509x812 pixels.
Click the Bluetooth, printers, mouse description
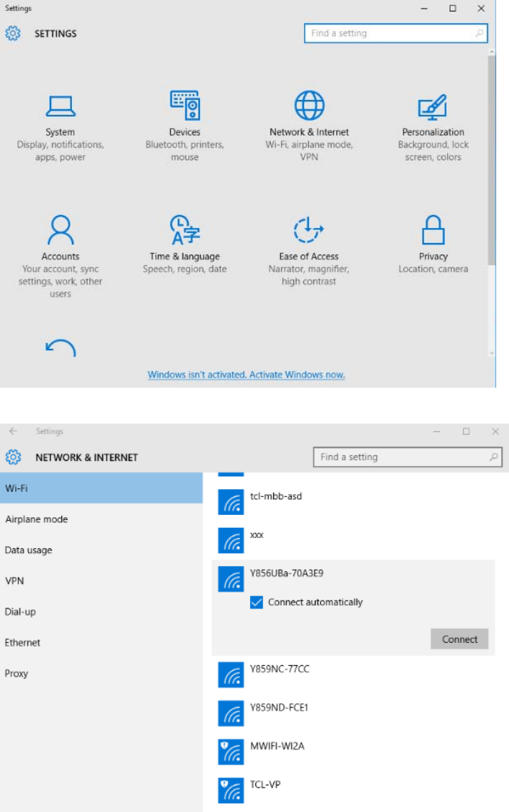(x=185, y=151)
